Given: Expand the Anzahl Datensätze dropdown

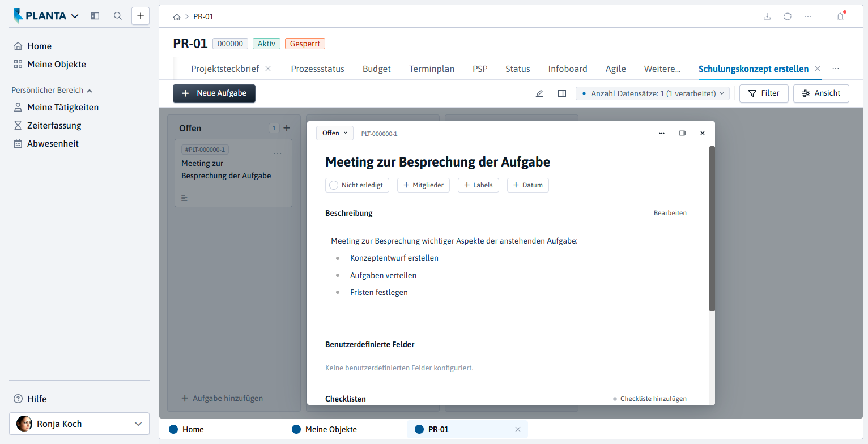Looking at the screenshot, I should tap(653, 93).
